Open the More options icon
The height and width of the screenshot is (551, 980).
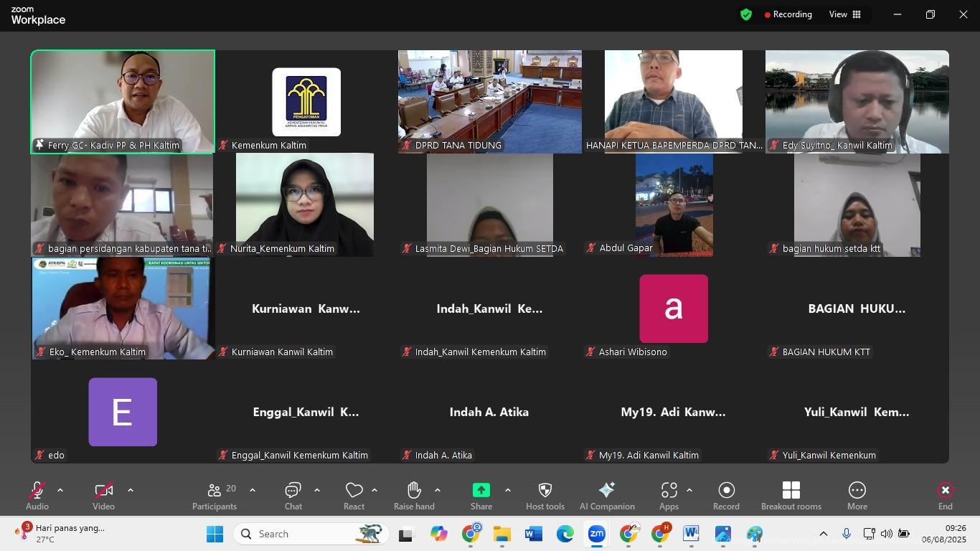pos(857,490)
